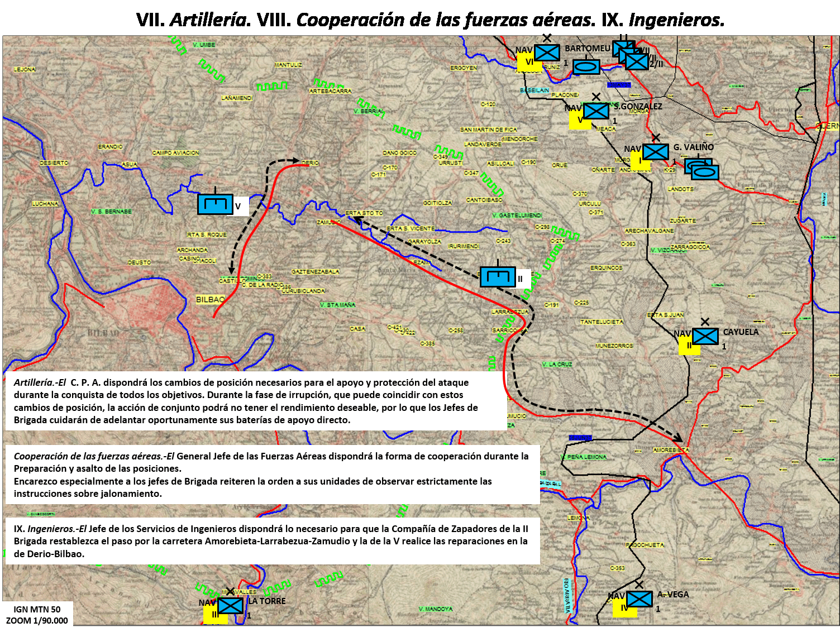Click the ARCHANDA label
The width and height of the screenshot is (840, 632).
[x=192, y=250]
